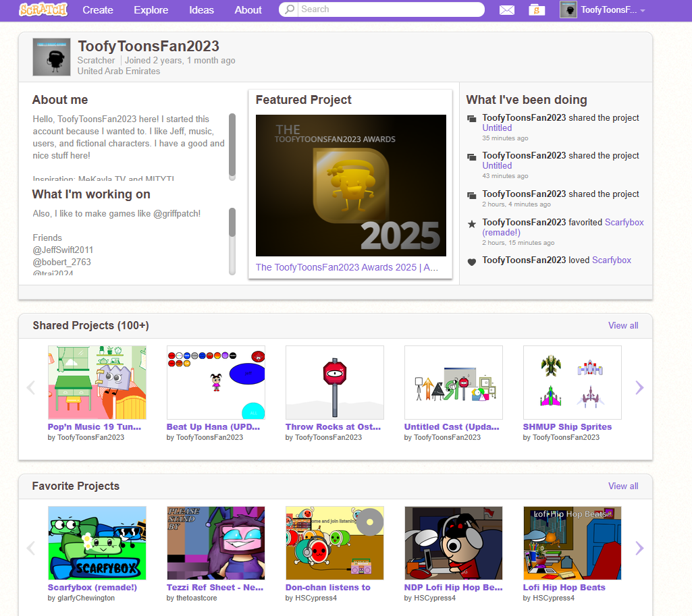Open Lofi Hip Hop Beats favorite thumbnail
The width and height of the screenshot is (692, 616).
pyautogui.click(x=573, y=543)
